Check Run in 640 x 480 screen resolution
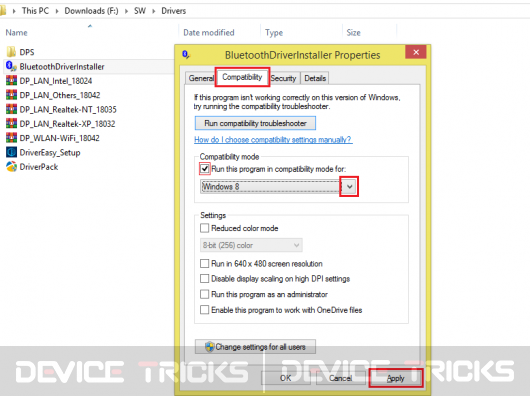This screenshot has width=530, height=396. pyautogui.click(x=204, y=264)
